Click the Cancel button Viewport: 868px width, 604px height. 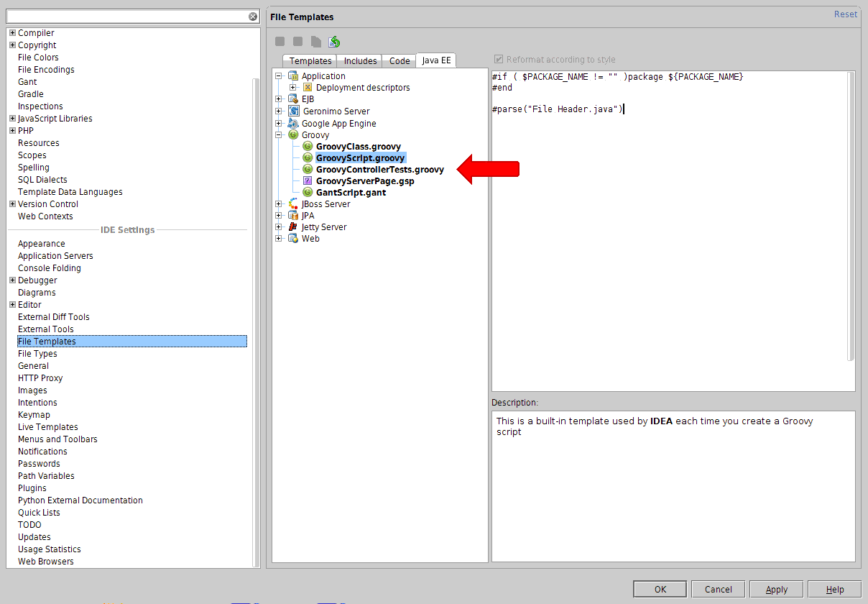pos(719,590)
